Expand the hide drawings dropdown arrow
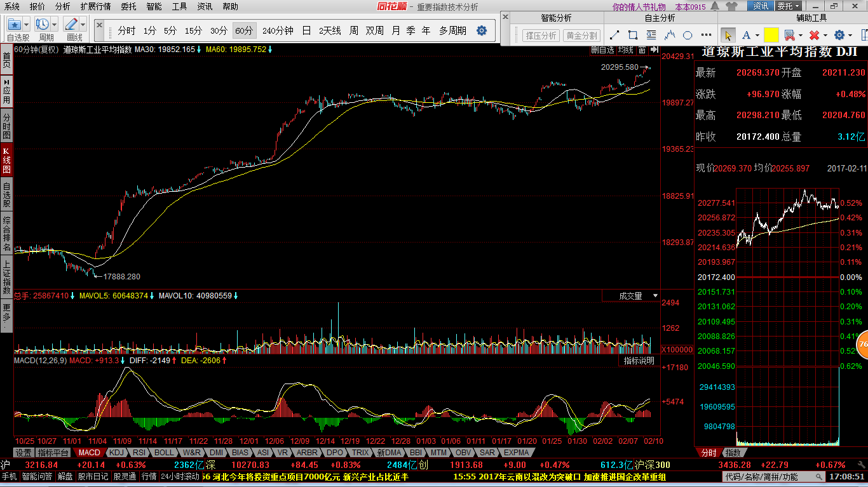868x487 pixels. coord(800,36)
